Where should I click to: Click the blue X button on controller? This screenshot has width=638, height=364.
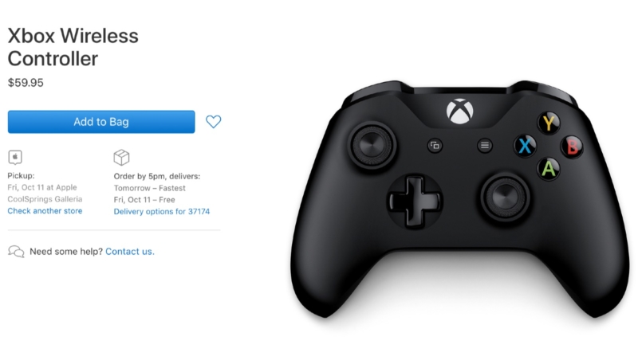[525, 146]
